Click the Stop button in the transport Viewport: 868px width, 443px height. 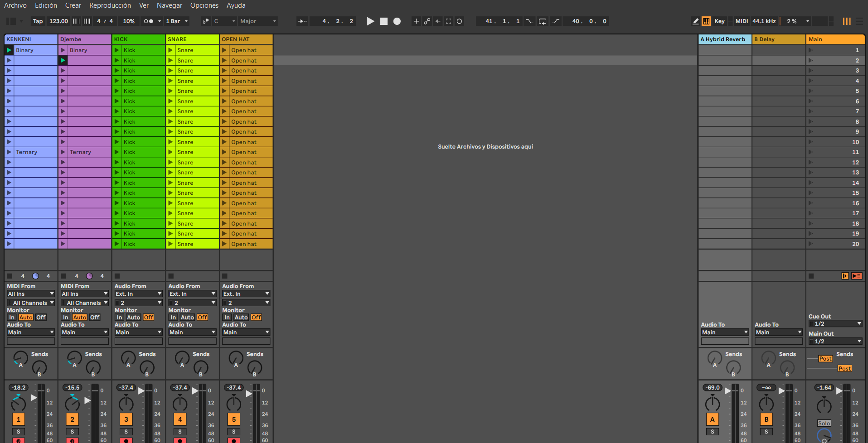pyautogui.click(x=384, y=21)
